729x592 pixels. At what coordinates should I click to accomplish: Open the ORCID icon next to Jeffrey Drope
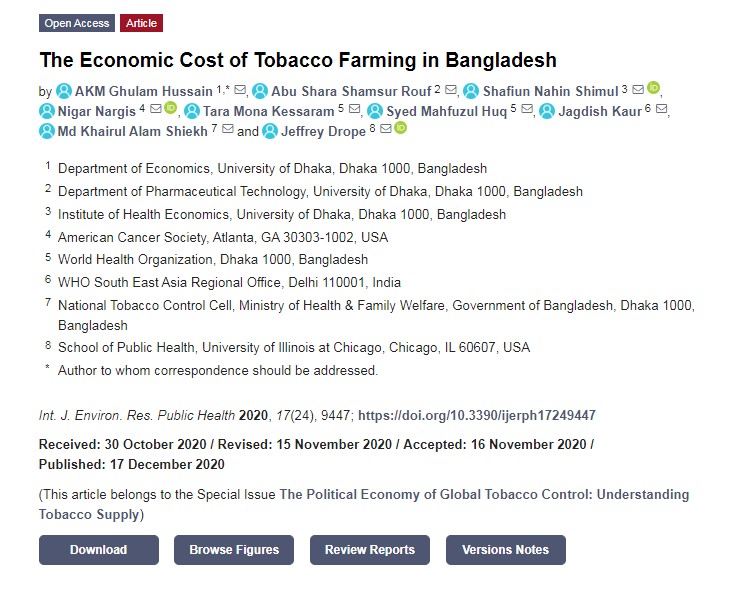pos(400,128)
